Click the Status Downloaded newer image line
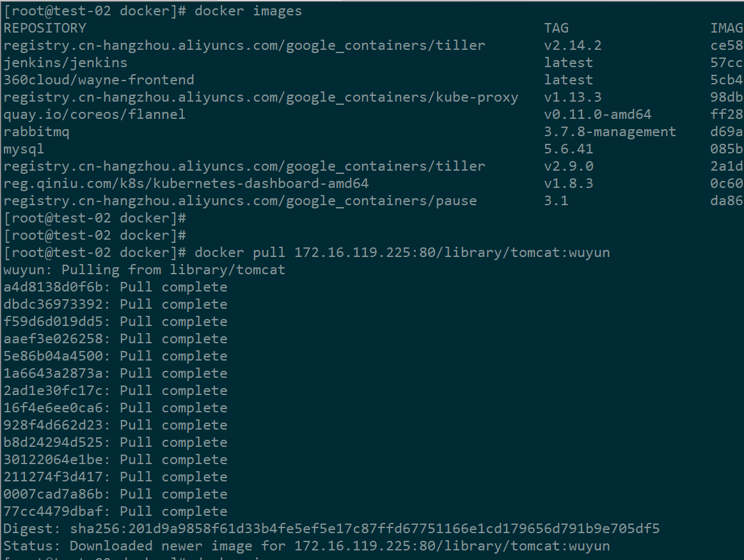This screenshot has height=560, width=744. tap(306, 546)
